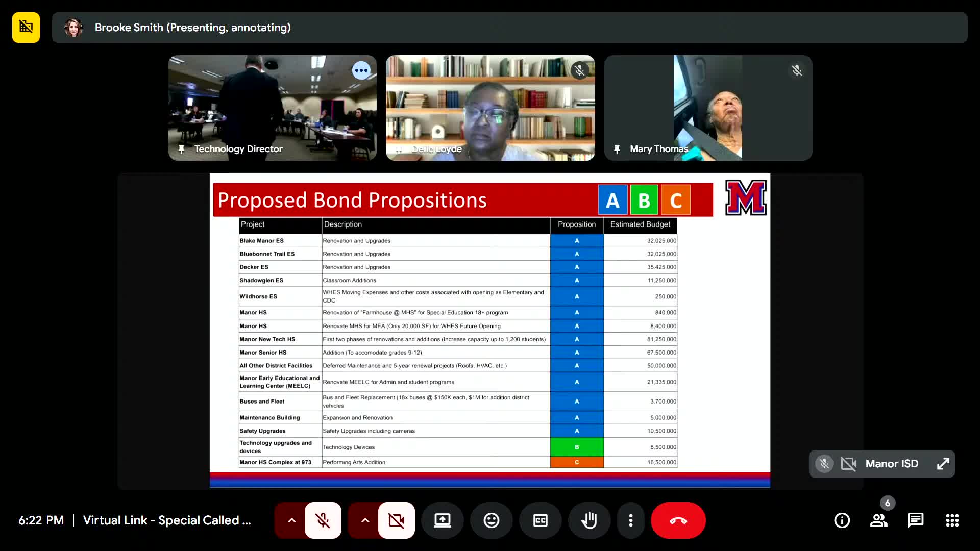Toggle closed captions button
Image resolution: width=980 pixels, height=551 pixels.
pyautogui.click(x=540, y=520)
